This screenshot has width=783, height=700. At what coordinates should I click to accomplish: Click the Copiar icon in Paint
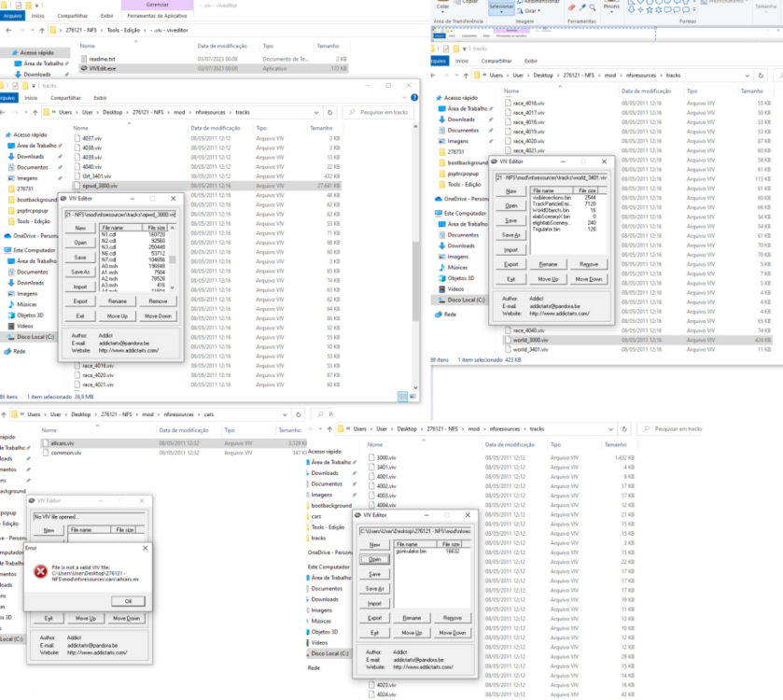tap(457, 2)
